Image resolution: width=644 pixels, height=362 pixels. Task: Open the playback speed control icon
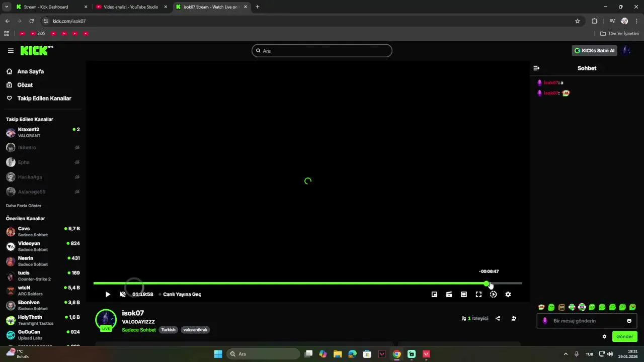pyautogui.click(x=494, y=295)
